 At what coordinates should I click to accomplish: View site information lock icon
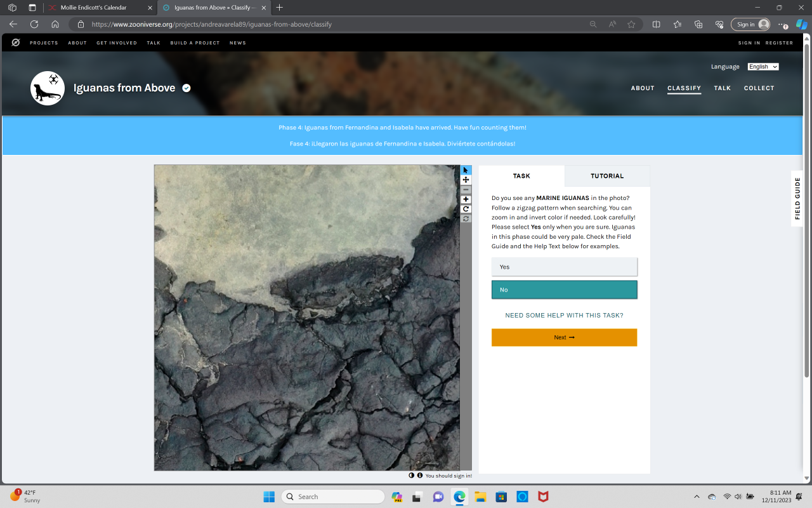click(x=81, y=24)
